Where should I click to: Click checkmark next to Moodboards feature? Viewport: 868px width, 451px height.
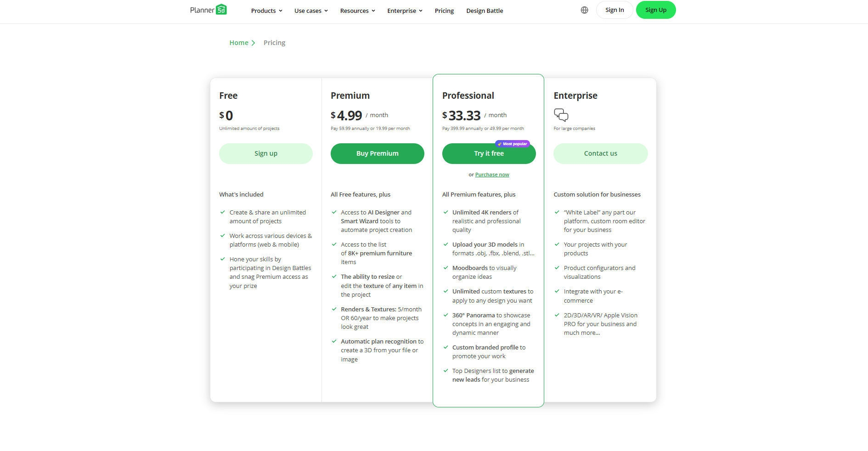pyautogui.click(x=445, y=268)
